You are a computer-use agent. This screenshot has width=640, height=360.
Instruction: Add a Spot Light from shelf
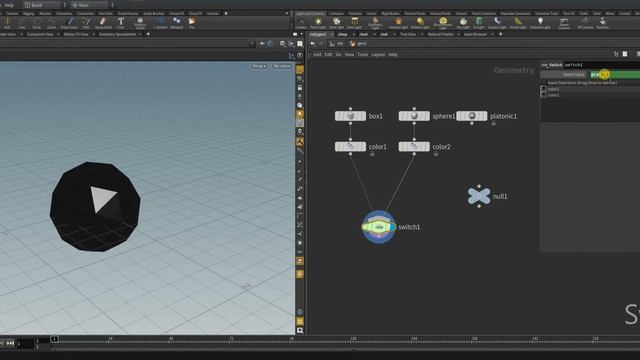click(337, 23)
